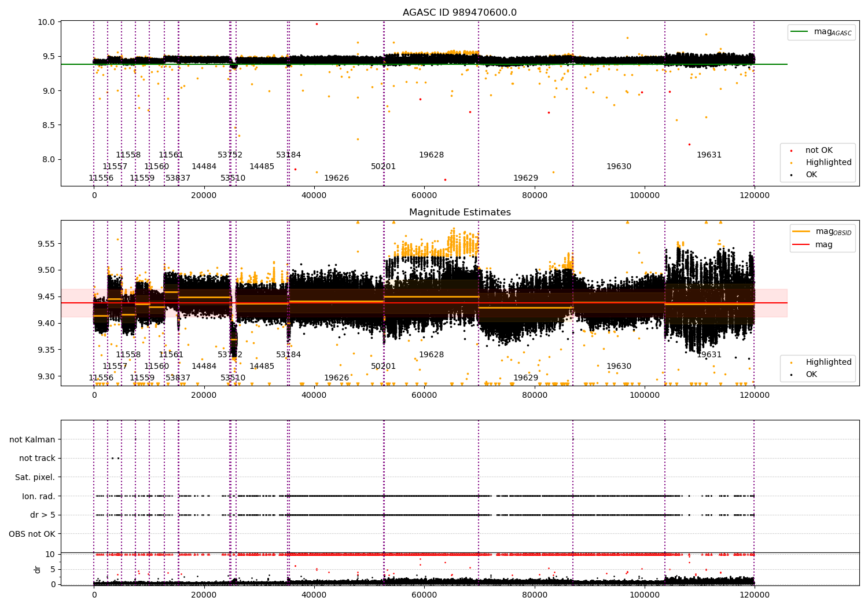Select 'Highlighted' legend entry in middle plot
This screenshot has width=868, height=608.
(x=829, y=362)
